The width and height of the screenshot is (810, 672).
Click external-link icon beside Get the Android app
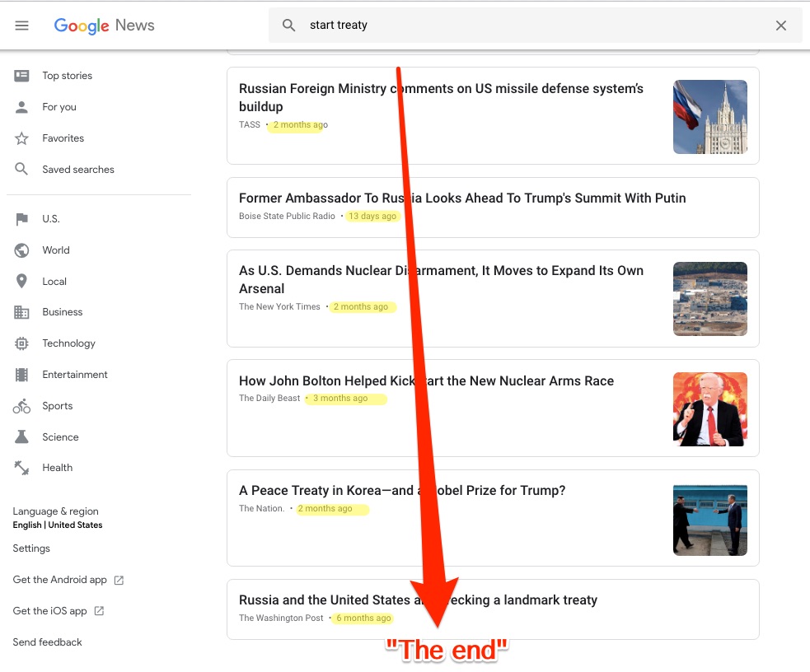coord(119,580)
